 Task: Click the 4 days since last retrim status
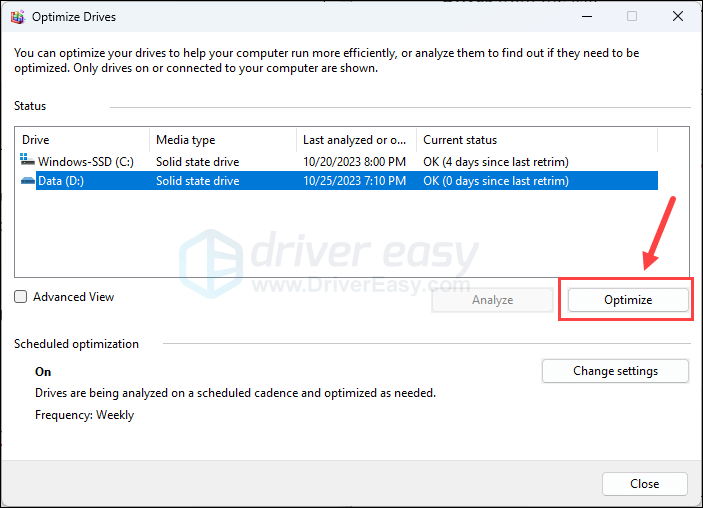[496, 161]
